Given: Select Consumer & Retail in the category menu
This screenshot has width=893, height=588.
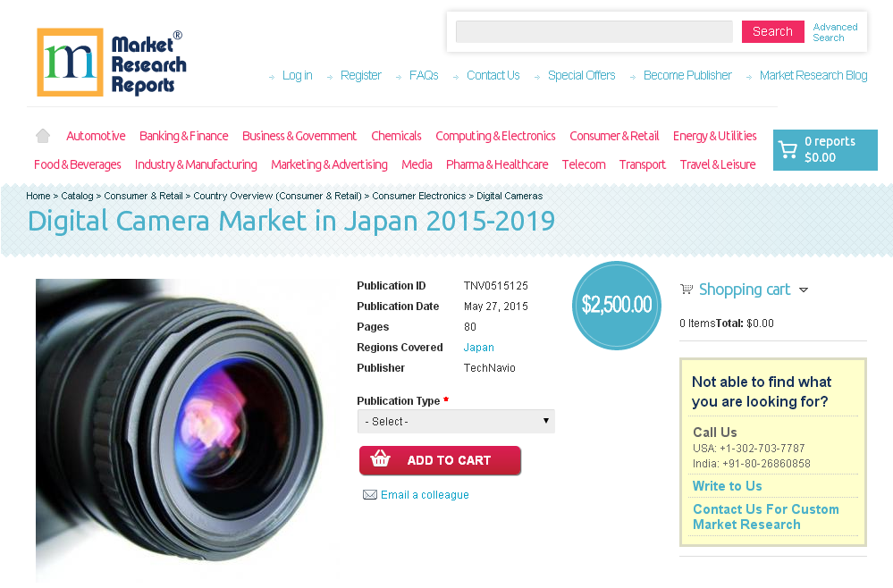Looking at the screenshot, I should 614,135.
